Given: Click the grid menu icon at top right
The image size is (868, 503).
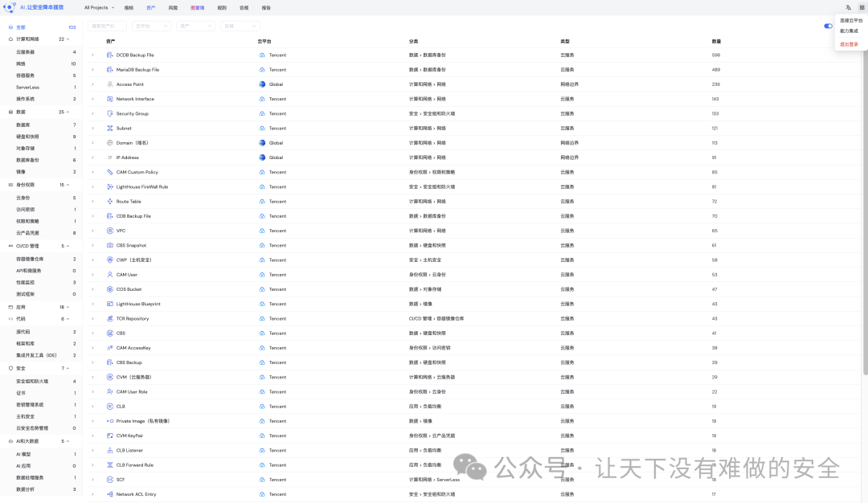Looking at the screenshot, I should coord(861,7).
